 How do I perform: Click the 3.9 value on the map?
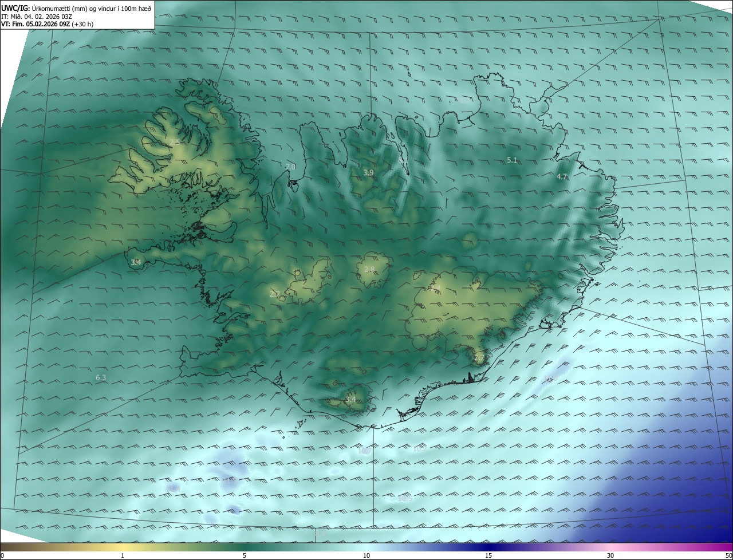pyautogui.click(x=368, y=172)
